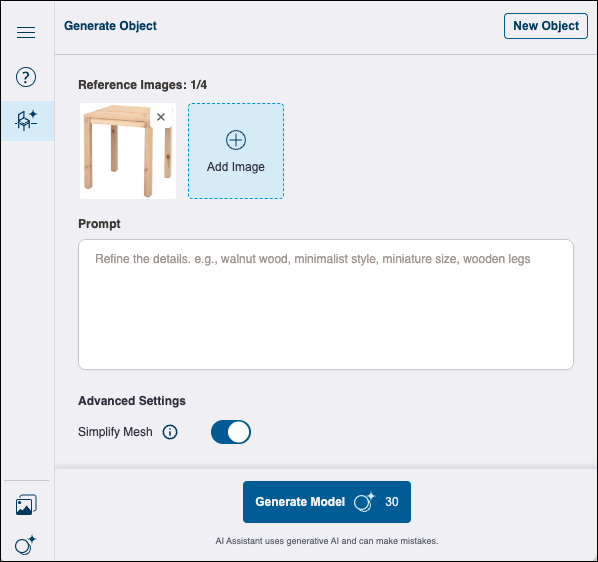Click the Simplify Mesh info icon

coord(170,432)
